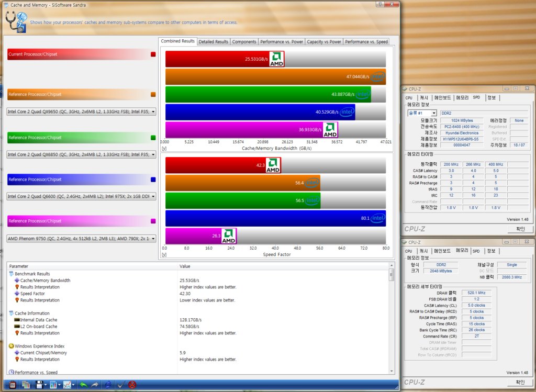Viewport: 536px width, 392px height.
Task: Switch to the Detailed Results tab
Action: coord(214,42)
